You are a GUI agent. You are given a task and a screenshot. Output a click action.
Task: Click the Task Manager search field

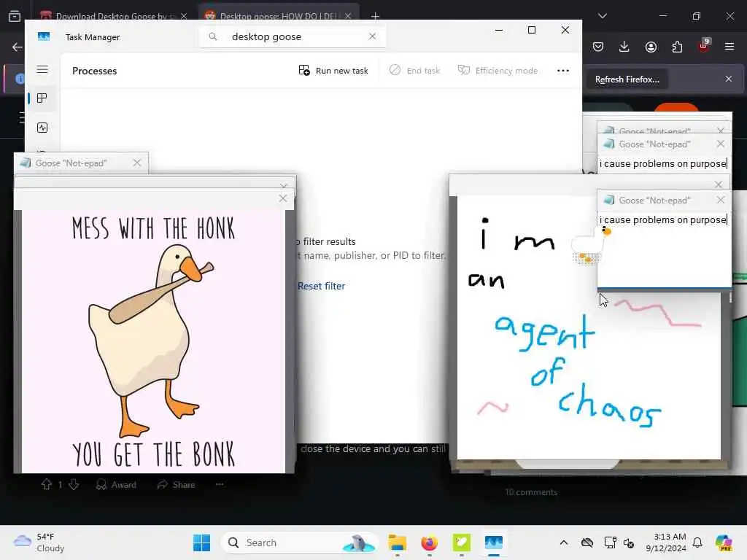292,36
